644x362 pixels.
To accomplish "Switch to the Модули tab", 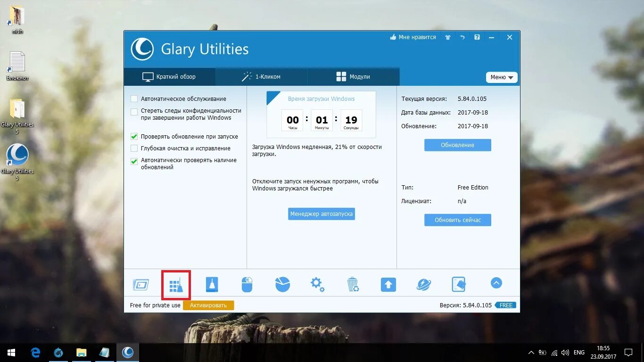I will coord(353,76).
